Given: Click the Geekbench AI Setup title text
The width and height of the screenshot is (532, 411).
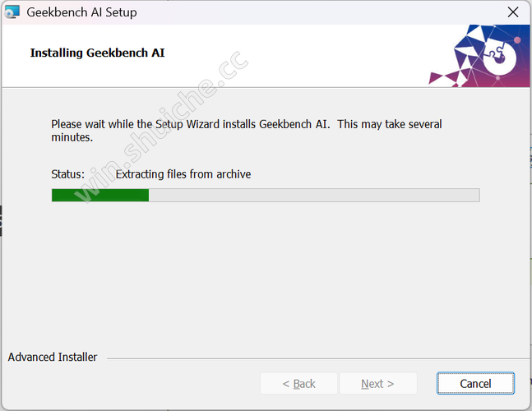Looking at the screenshot, I should [81, 12].
